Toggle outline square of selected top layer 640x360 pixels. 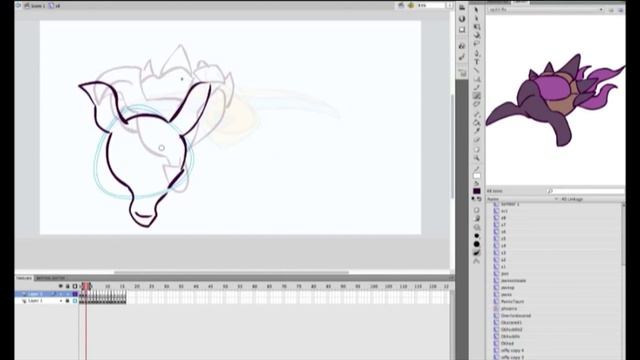coord(75,294)
